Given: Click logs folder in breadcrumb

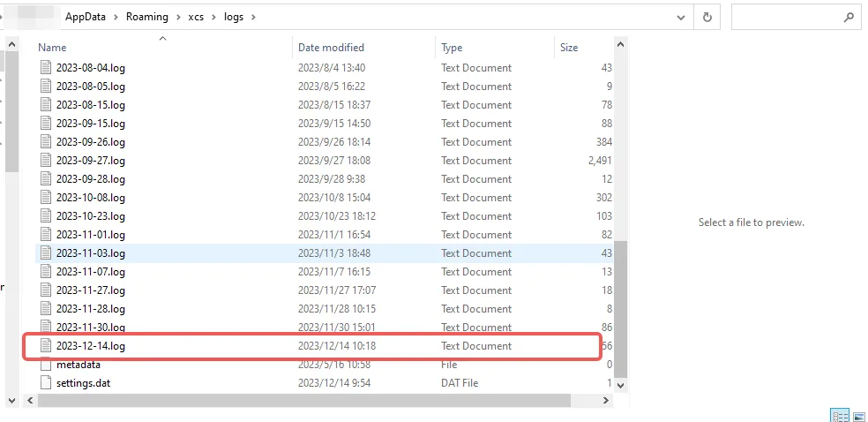Looking at the screenshot, I should (x=234, y=17).
